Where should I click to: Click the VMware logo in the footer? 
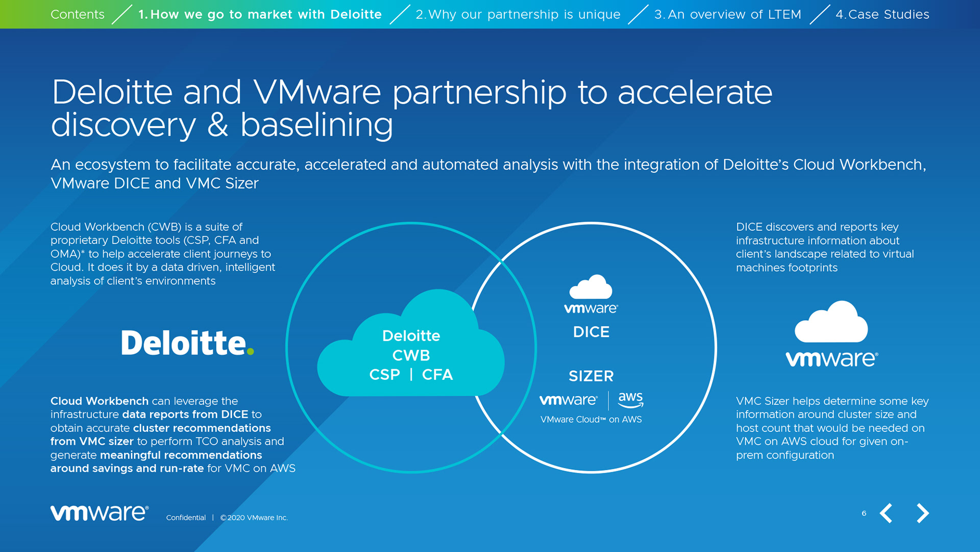100,513
